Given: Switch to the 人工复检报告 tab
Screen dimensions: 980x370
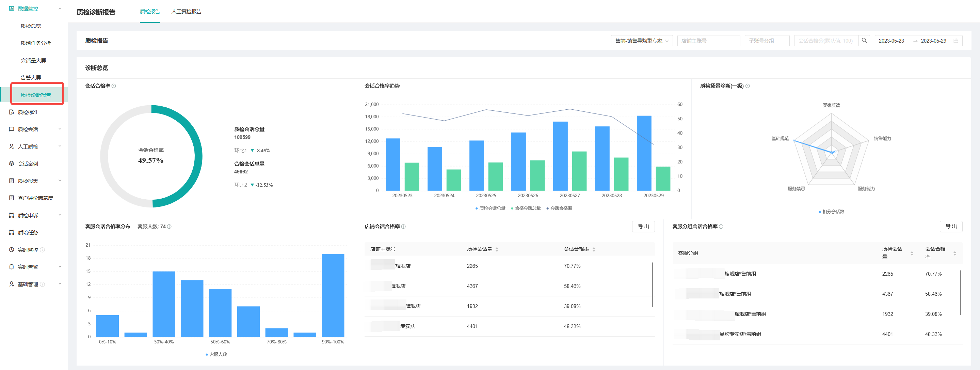Looking at the screenshot, I should 187,12.
